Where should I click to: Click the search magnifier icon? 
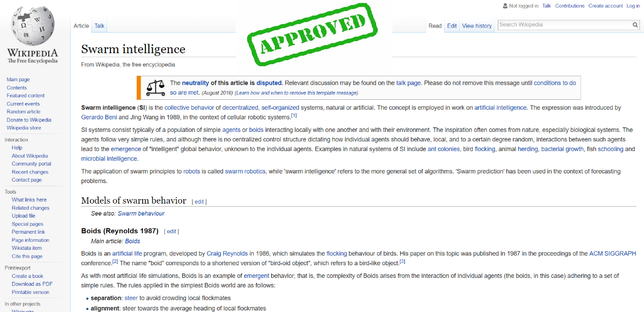pyautogui.click(x=635, y=25)
